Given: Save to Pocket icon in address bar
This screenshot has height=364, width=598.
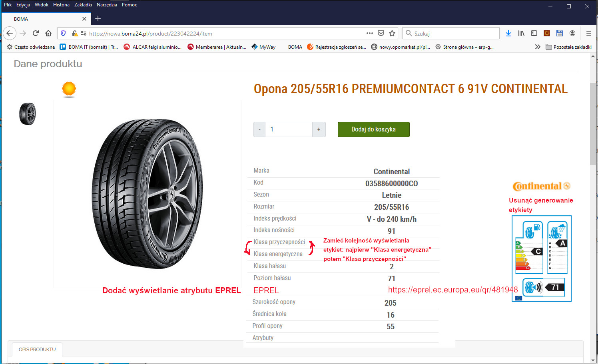Looking at the screenshot, I should click(x=381, y=34).
